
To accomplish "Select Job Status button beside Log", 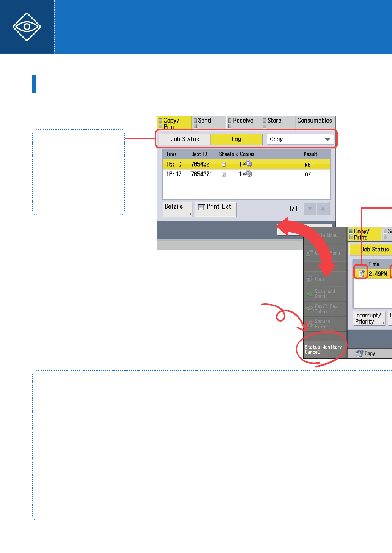I will coord(185,139).
